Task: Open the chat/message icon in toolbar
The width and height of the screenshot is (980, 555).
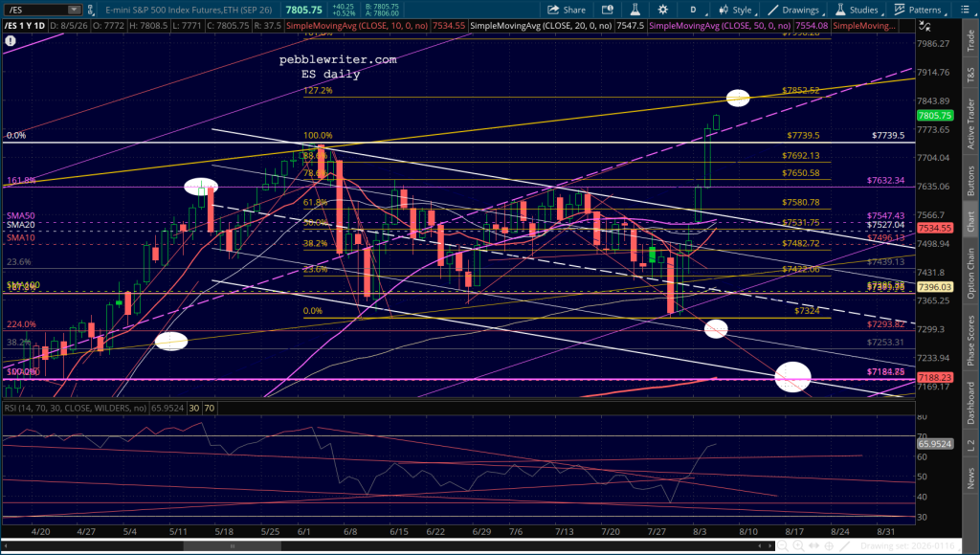Action: [x=608, y=10]
